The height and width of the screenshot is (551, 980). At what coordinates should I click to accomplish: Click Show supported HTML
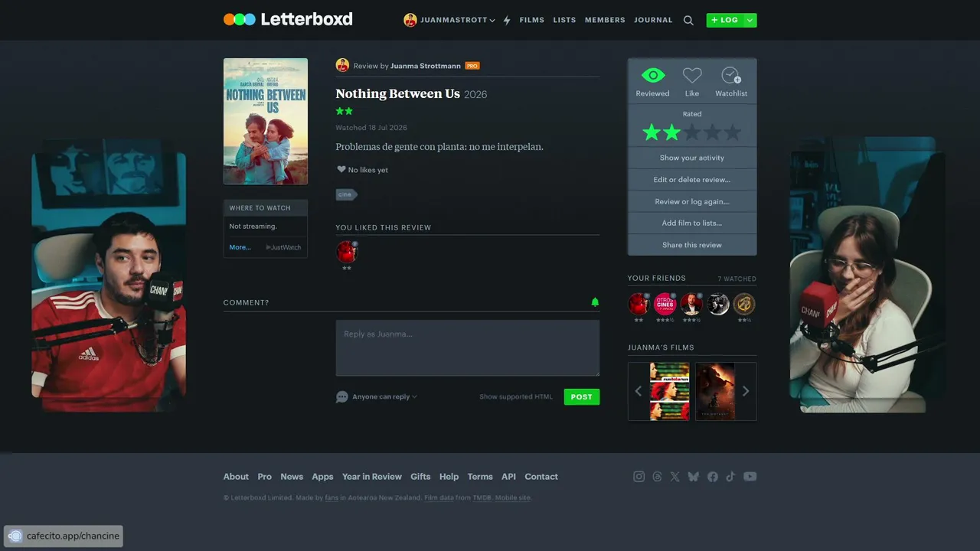tap(516, 397)
